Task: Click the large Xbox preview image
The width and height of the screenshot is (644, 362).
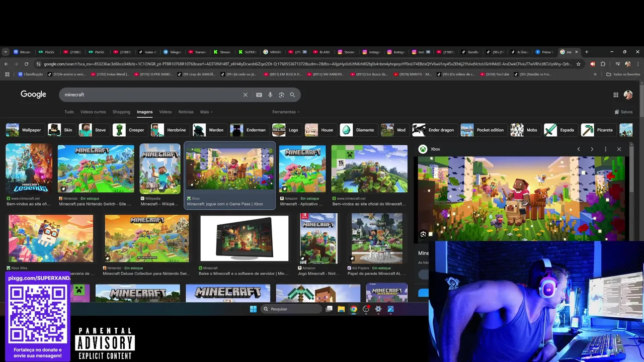Action: (521, 198)
